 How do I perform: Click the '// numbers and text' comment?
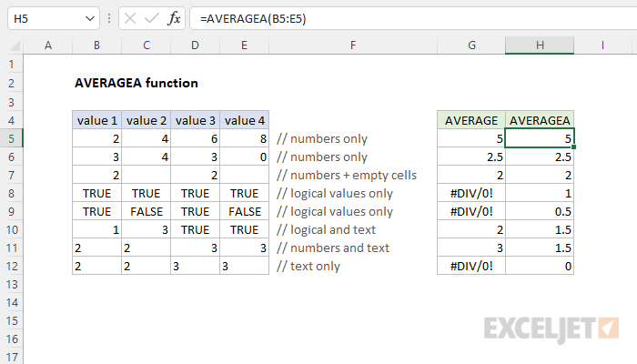click(333, 248)
